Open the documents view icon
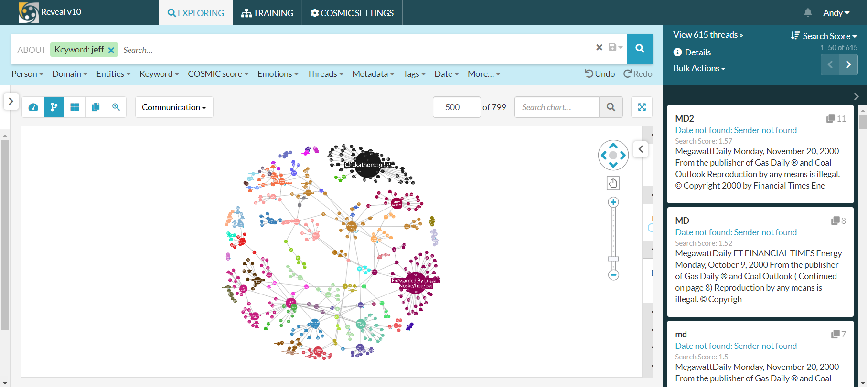This screenshot has height=388, width=868. (96, 107)
